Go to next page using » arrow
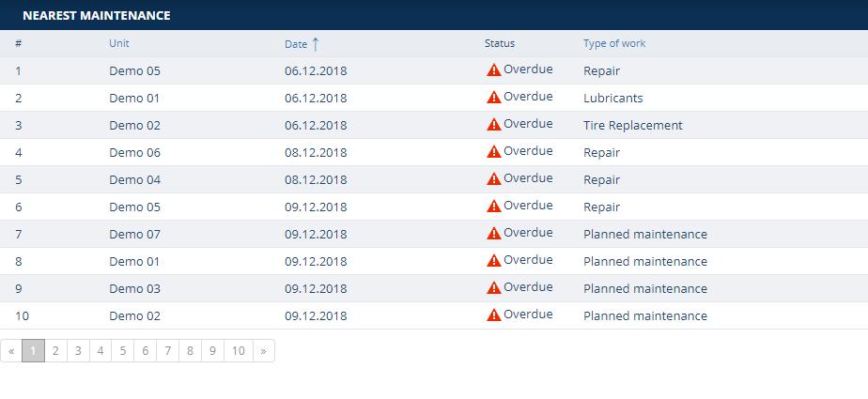 pos(263,351)
